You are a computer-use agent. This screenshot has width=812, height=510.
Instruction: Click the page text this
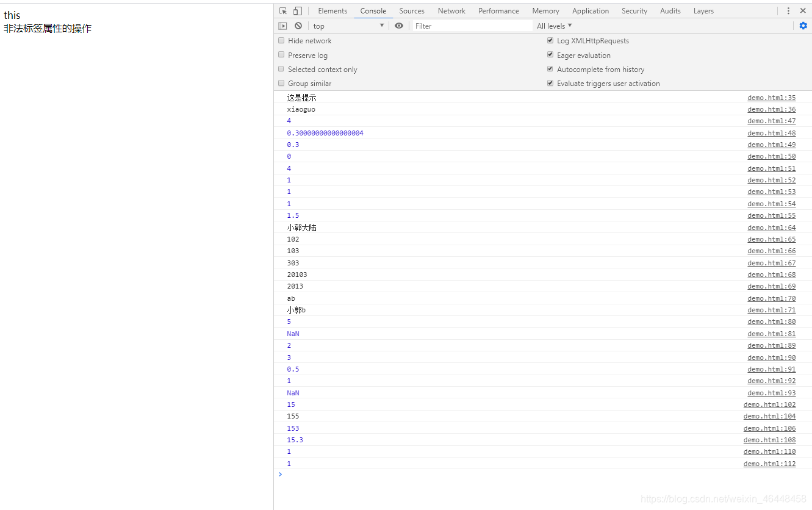(x=12, y=15)
